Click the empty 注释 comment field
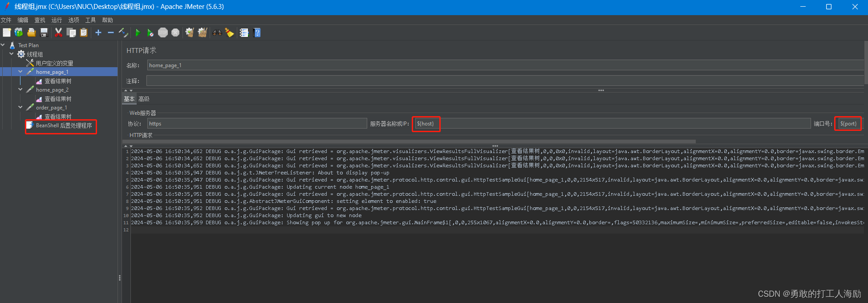The height and width of the screenshot is (303, 868). coord(505,81)
